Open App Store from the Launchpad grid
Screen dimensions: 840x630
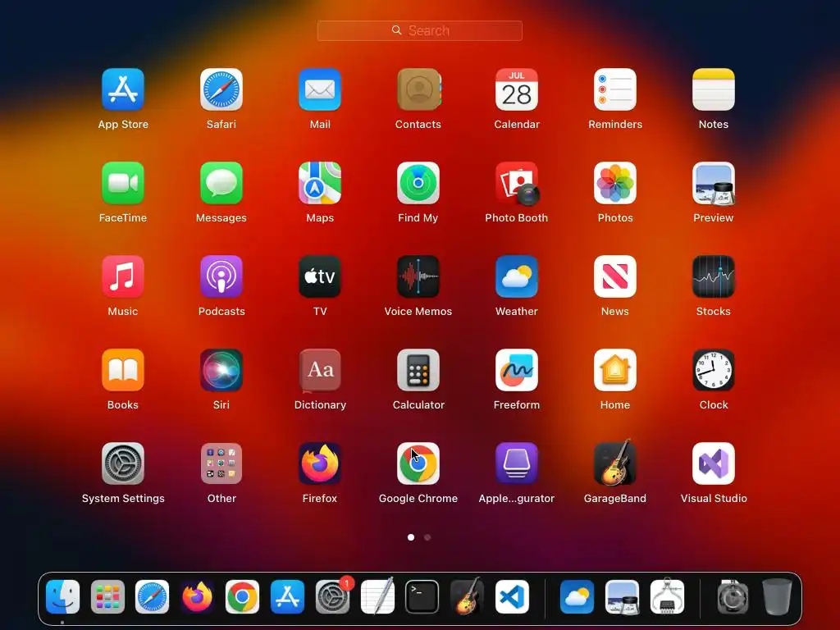click(x=123, y=89)
